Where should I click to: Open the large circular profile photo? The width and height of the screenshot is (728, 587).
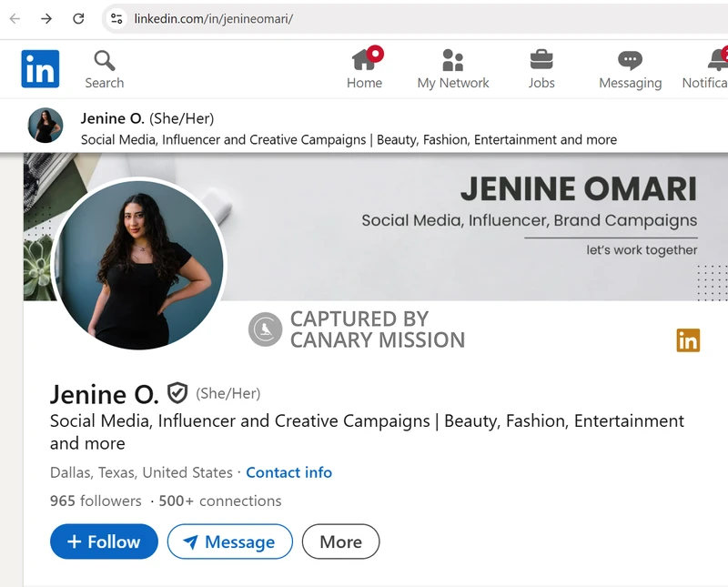[x=139, y=264]
